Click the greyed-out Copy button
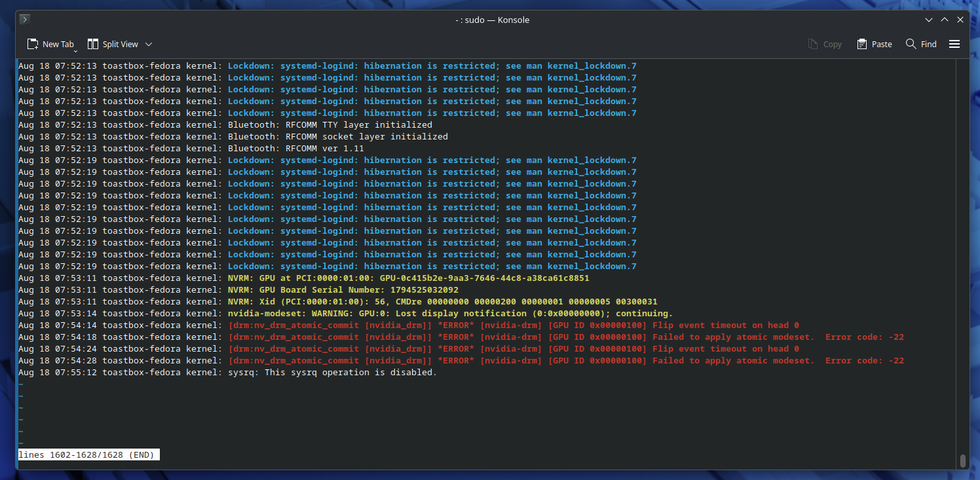Image resolution: width=980 pixels, height=480 pixels. [825, 45]
